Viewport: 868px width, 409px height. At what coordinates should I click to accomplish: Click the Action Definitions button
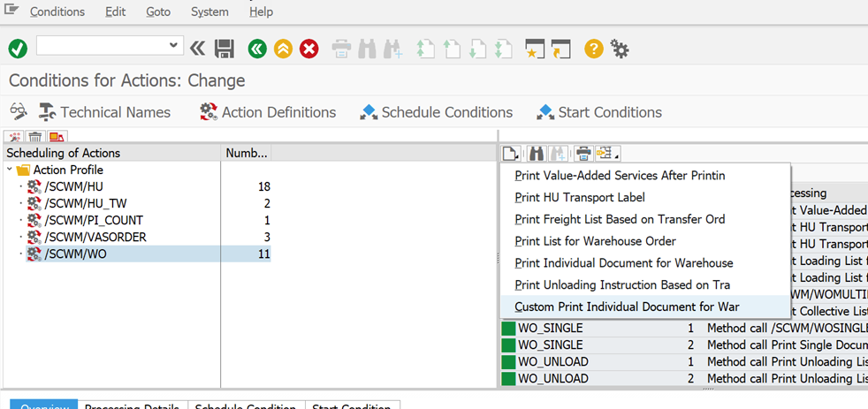pos(268,112)
